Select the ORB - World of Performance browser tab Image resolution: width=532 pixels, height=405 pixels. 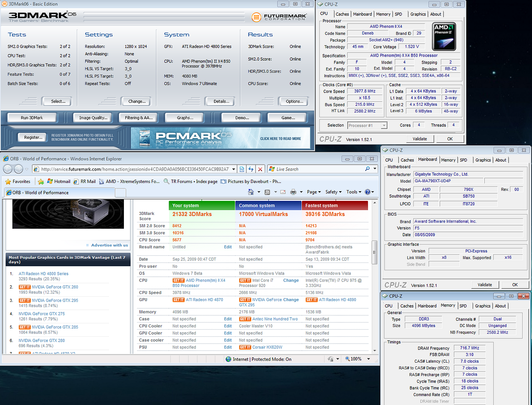click(59, 193)
